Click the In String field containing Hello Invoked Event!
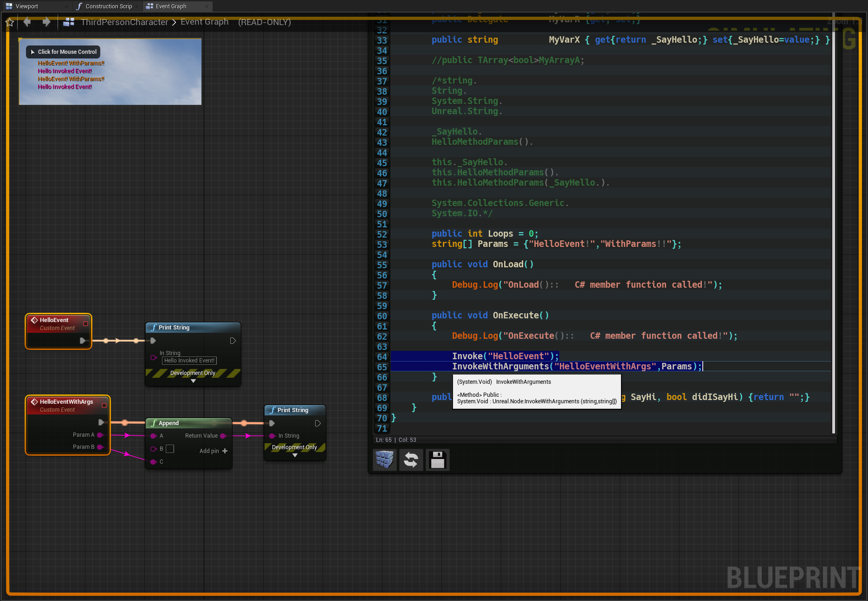The image size is (868, 601). (189, 361)
